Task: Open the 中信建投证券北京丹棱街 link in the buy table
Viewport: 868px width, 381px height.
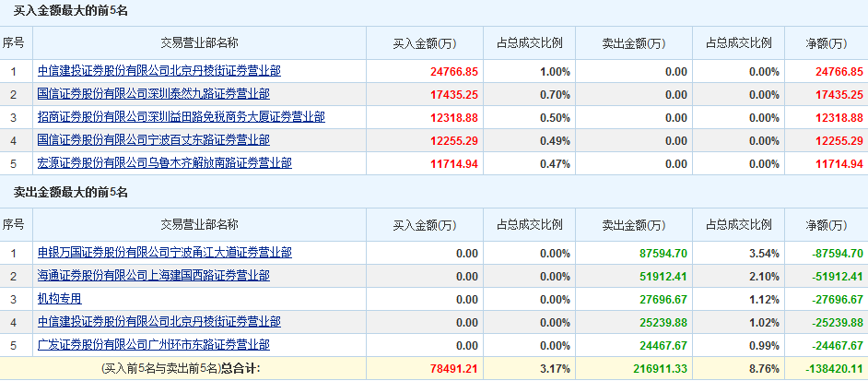Action: click(158, 71)
